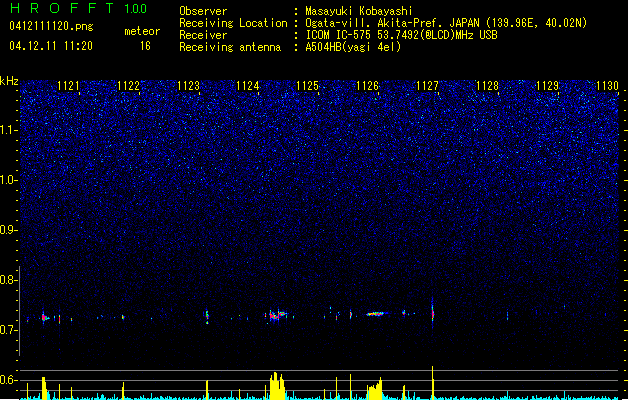Screen dimensions: 629x400
Task: Click the 1129 time marker
Action: click(547, 85)
